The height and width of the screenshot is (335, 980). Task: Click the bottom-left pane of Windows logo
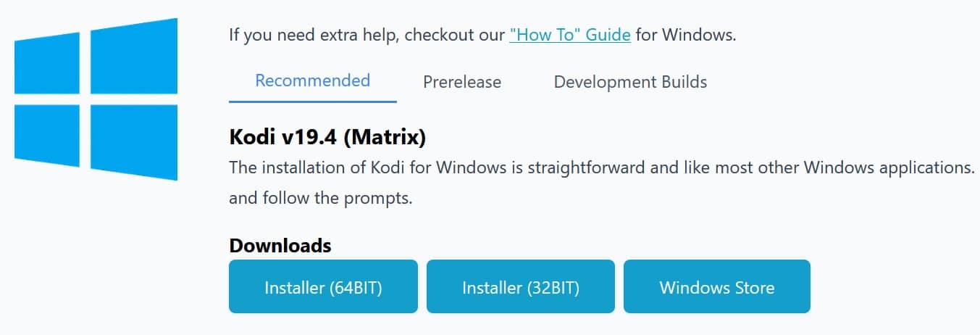[x=47, y=136]
